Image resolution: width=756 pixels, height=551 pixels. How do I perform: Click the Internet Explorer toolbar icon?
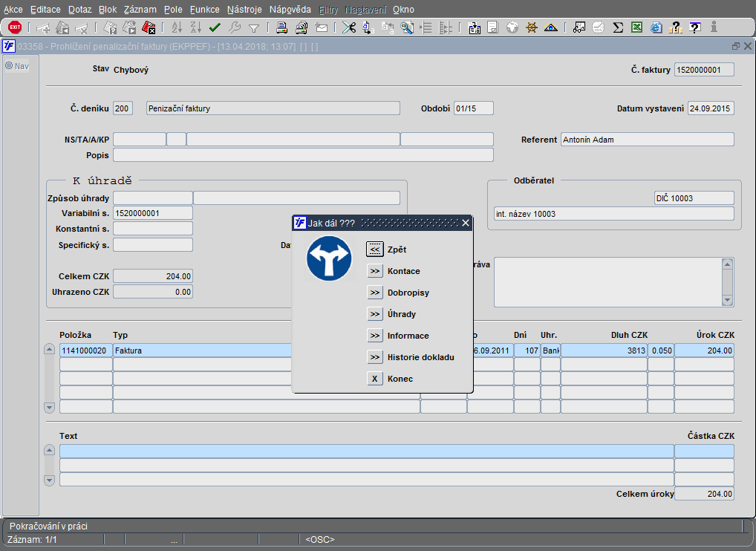(x=656, y=27)
